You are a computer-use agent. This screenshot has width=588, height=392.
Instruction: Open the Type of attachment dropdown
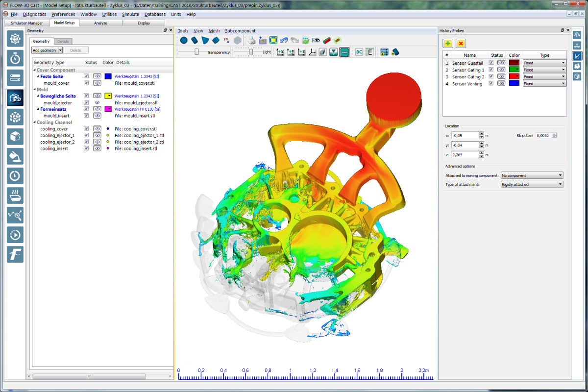click(x=532, y=184)
